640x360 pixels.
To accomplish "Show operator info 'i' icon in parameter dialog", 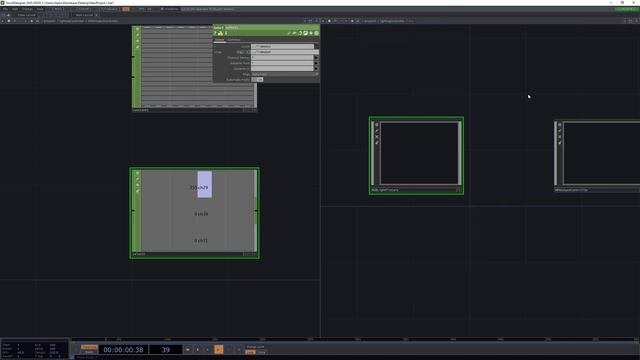I will coord(226,33).
